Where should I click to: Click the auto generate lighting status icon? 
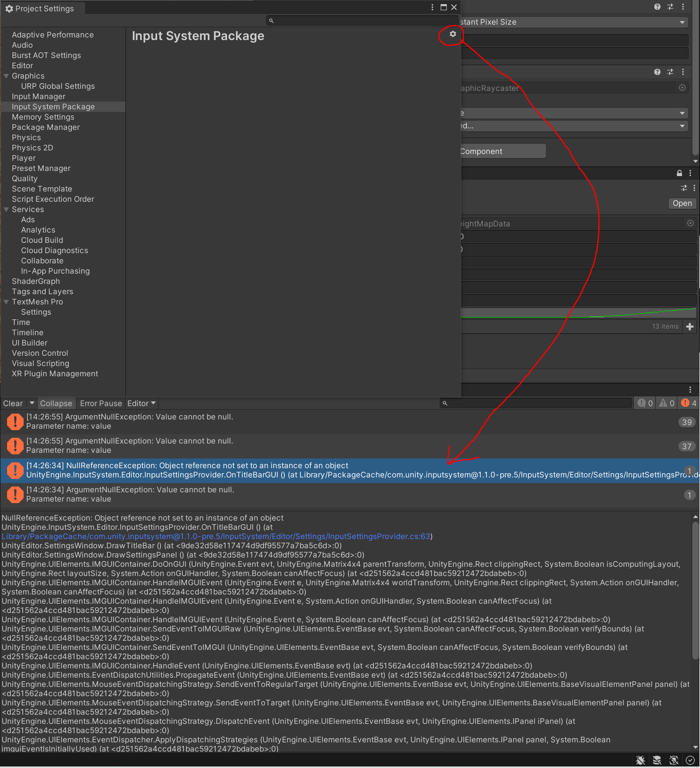[x=674, y=760]
